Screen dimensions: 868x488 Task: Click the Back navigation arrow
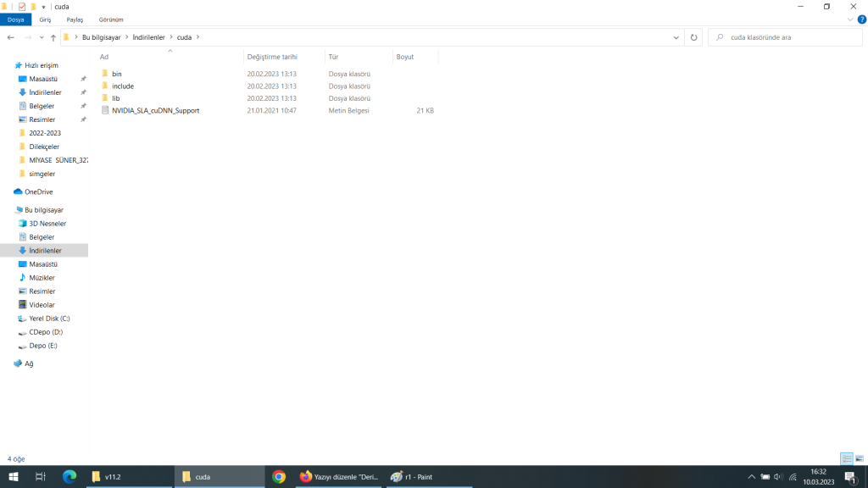click(11, 37)
